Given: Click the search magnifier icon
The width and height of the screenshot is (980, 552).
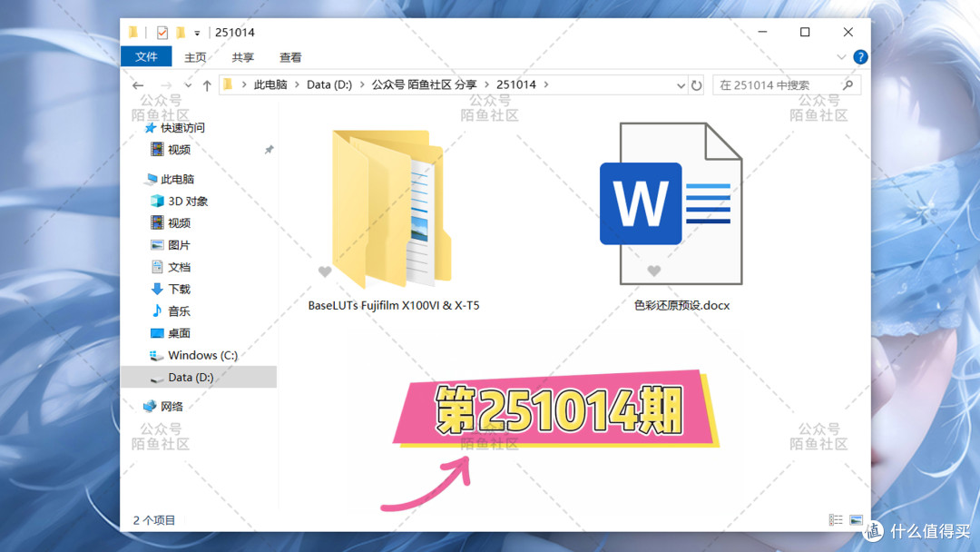Looking at the screenshot, I should coord(848,84).
